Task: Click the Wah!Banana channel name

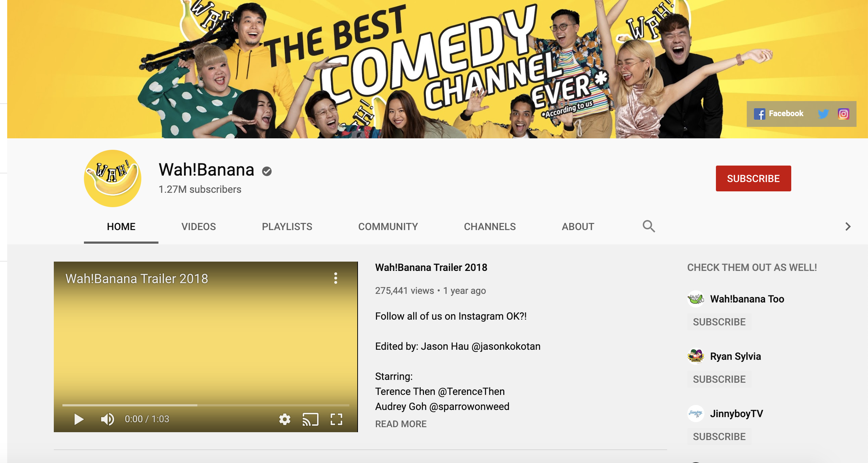Action: coord(207,170)
